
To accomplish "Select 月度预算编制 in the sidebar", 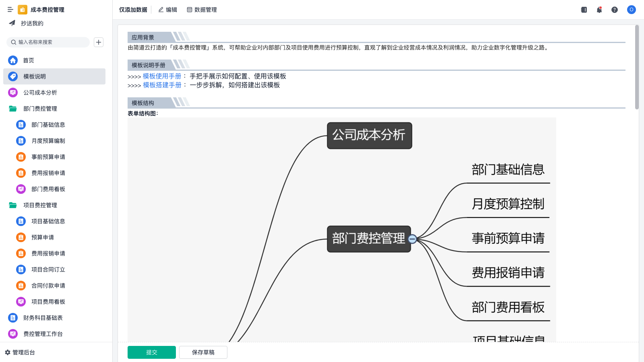I will coord(54,141).
